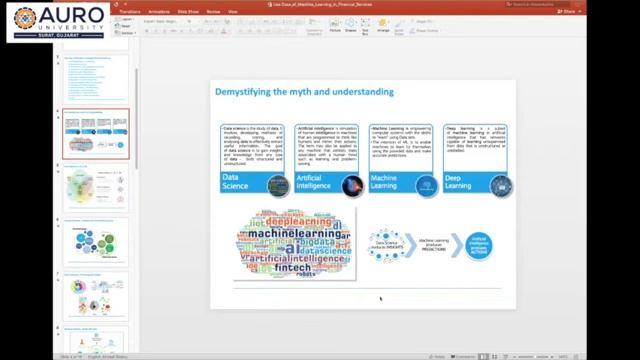The image size is (640, 360).
Task: Open the Shapes gallery
Action: (x=350, y=25)
